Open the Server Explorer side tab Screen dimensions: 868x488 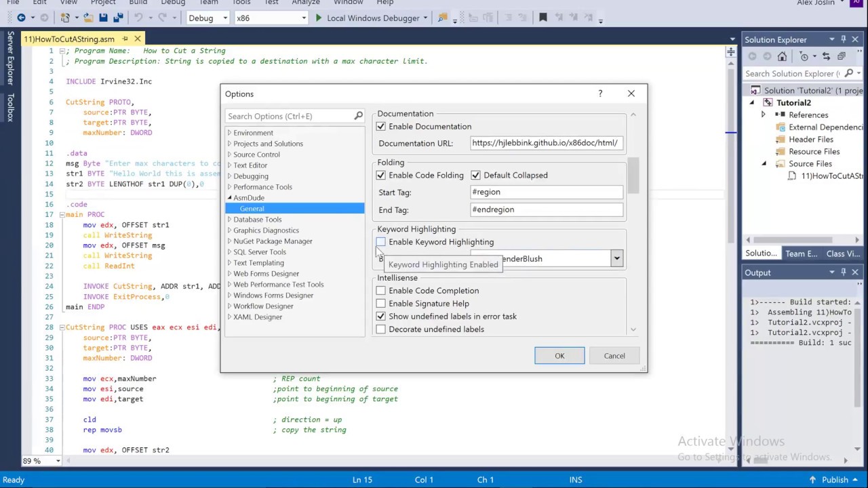tap(10, 58)
